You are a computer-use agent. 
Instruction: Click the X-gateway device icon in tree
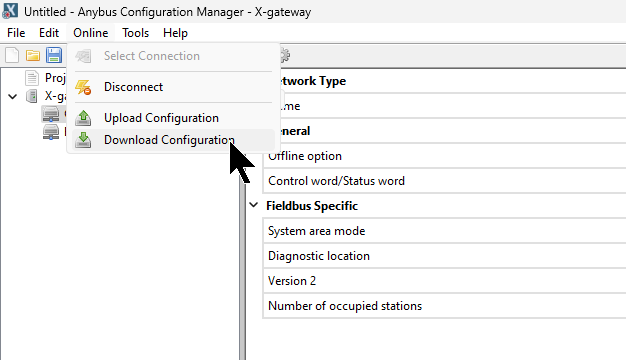[31, 96]
